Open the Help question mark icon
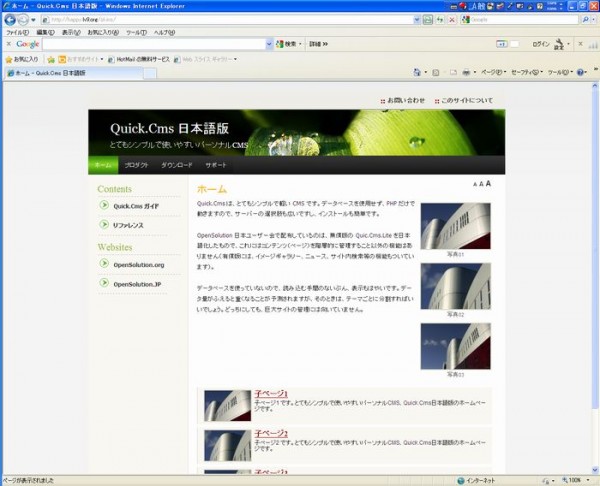The image size is (600, 486). click(581, 73)
